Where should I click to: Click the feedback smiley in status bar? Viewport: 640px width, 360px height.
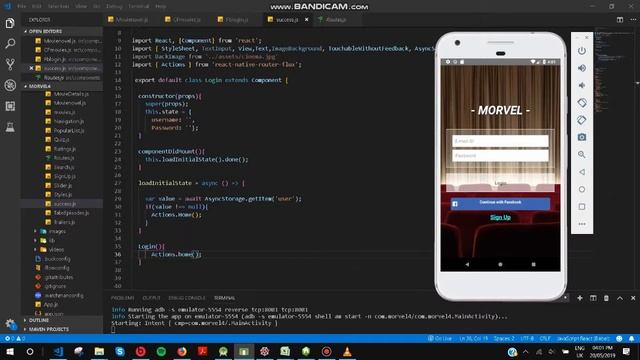point(619,338)
